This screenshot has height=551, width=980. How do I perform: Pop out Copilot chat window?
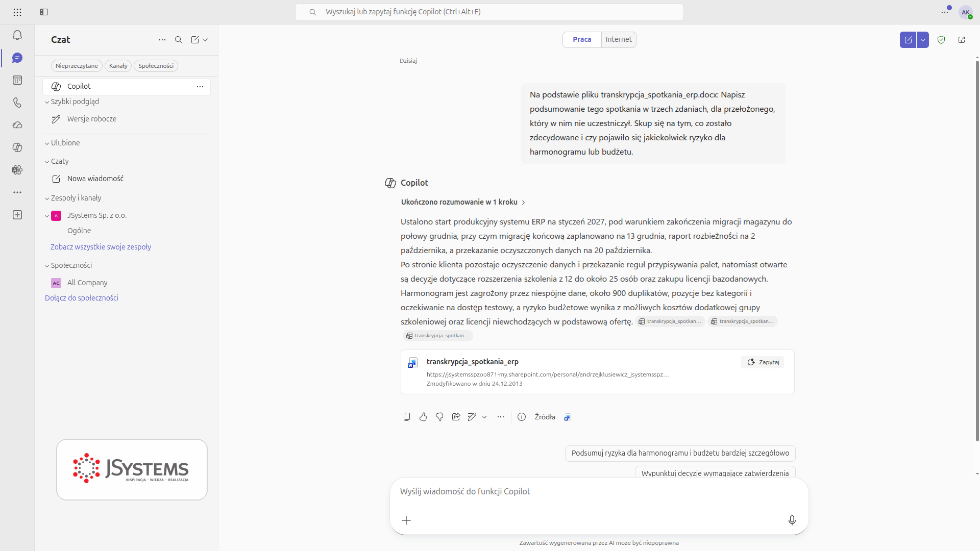[962, 40]
